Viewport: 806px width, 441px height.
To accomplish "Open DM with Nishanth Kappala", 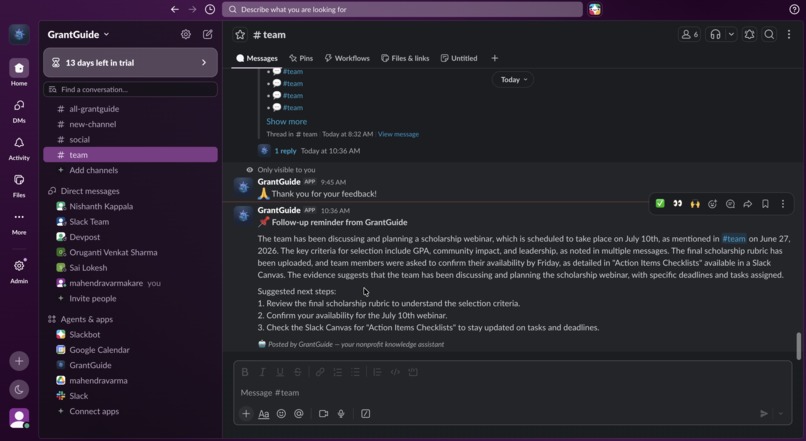I will [131, 206].
